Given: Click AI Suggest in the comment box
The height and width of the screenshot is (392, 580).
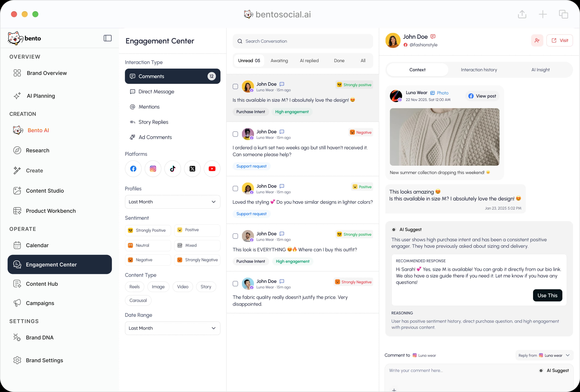Looking at the screenshot, I should (x=554, y=371).
